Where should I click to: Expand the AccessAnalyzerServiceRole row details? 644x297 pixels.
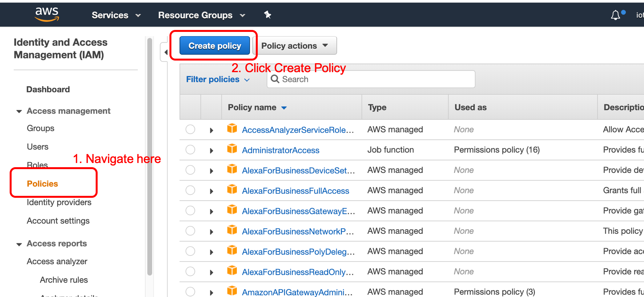[x=211, y=130]
